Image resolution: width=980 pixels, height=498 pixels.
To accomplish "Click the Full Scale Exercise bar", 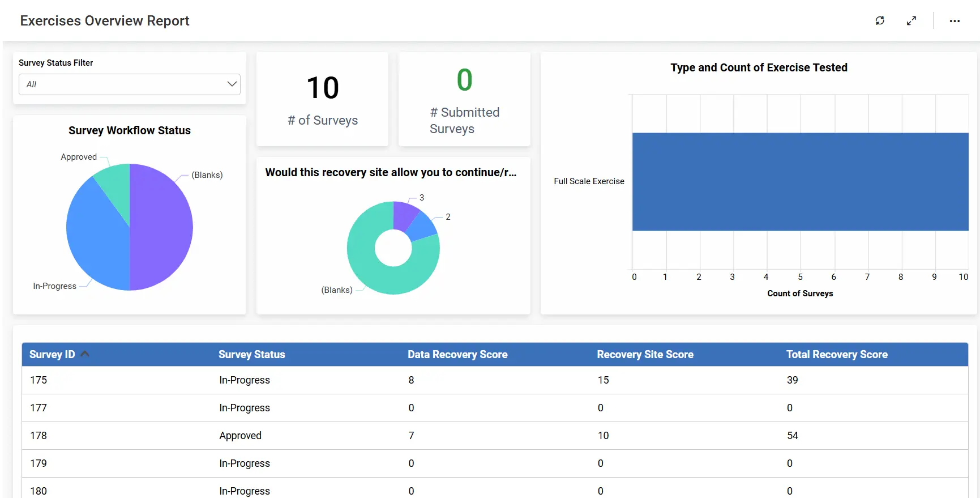I will pyautogui.click(x=800, y=182).
